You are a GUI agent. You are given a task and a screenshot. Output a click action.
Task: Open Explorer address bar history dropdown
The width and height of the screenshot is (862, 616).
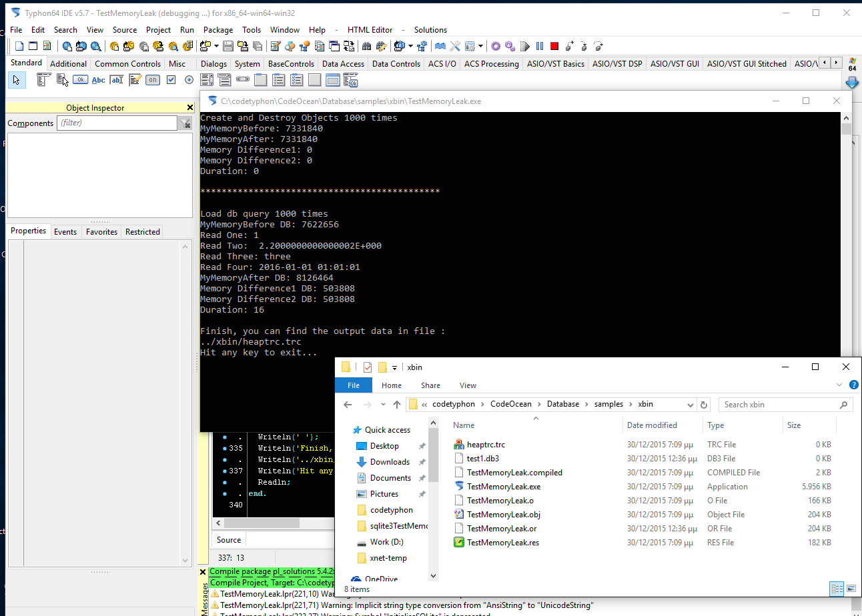coord(690,405)
